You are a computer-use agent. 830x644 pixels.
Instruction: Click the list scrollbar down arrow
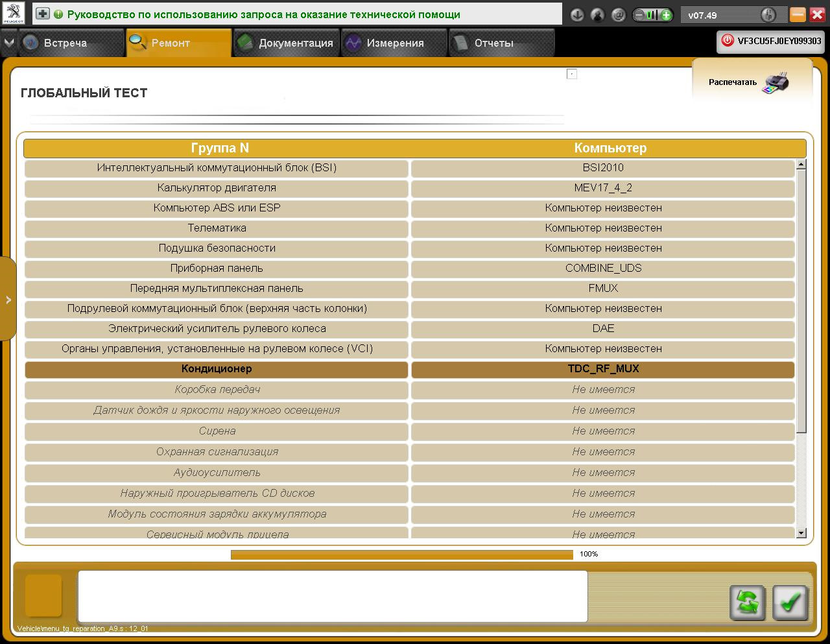point(801,533)
